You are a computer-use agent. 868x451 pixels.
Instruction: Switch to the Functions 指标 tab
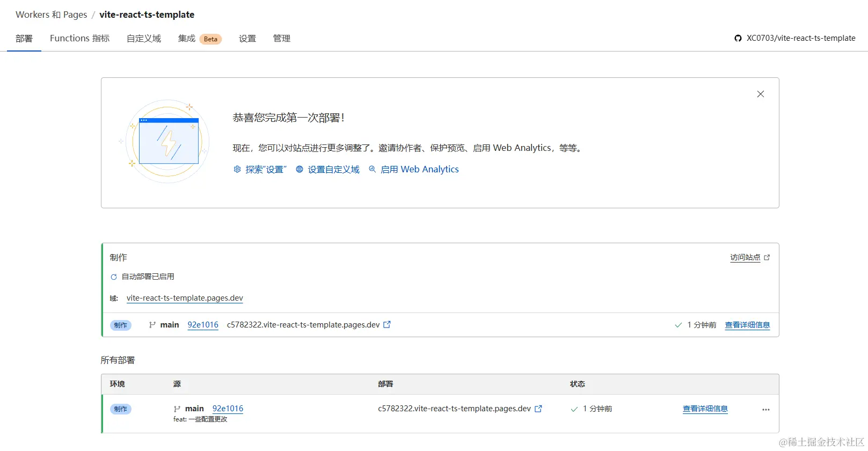79,39
